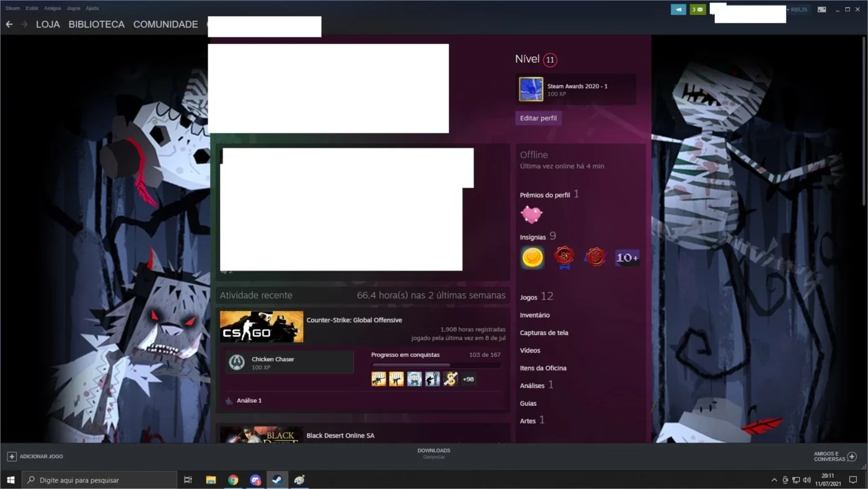Open File Explorer from the taskbar
The image size is (868, 489).
(x=211, y=480)
